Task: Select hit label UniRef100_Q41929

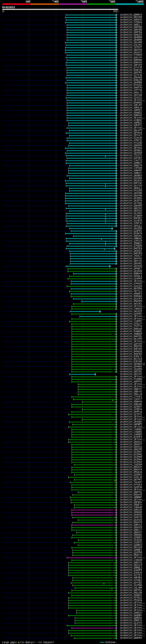Action: tap(131, 311)
